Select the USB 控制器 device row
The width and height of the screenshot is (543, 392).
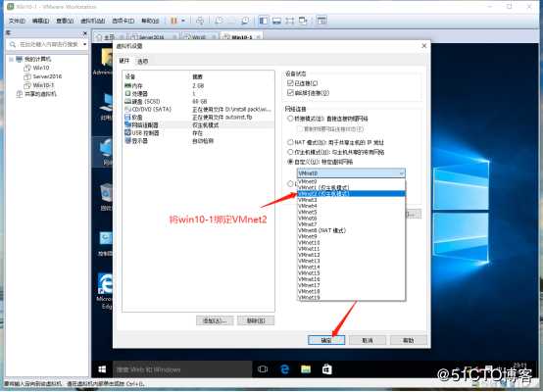(x=198, y=133)
